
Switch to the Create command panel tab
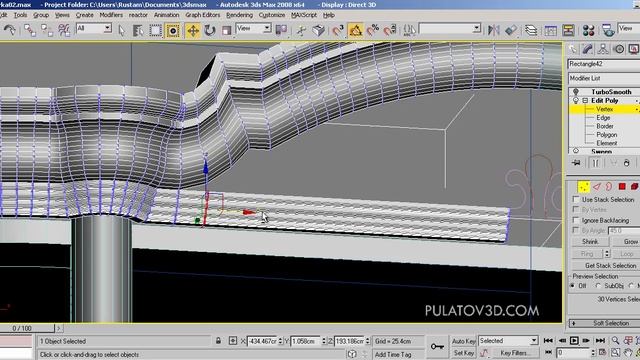tap(573, 49)
